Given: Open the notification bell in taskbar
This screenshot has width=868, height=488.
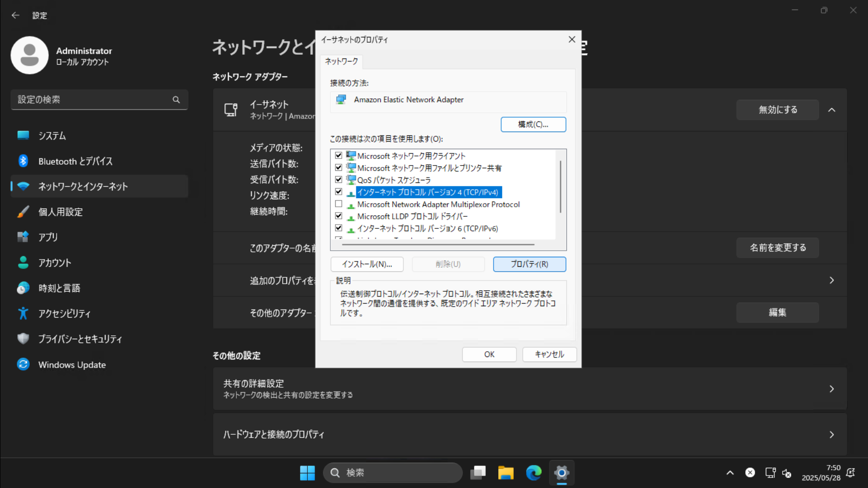Looking at the screenshot, I should click(851, 473).
